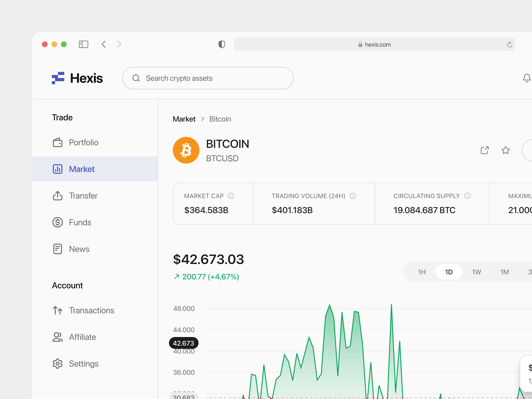Select 1H chart range
The height and width of the screenshot is (399, 532).
[x=422, y=272]
